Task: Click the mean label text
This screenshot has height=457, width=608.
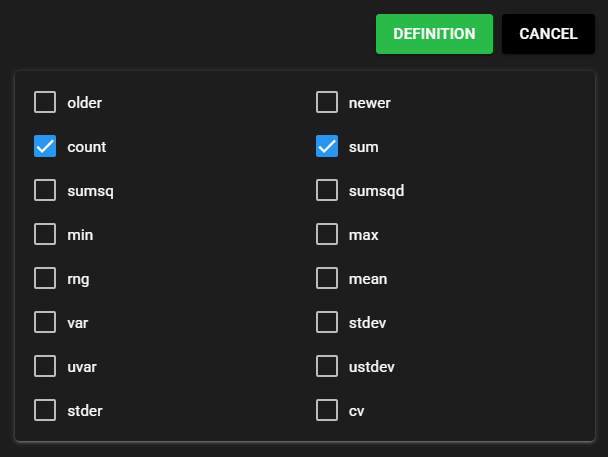Action: tap(368, 278)
